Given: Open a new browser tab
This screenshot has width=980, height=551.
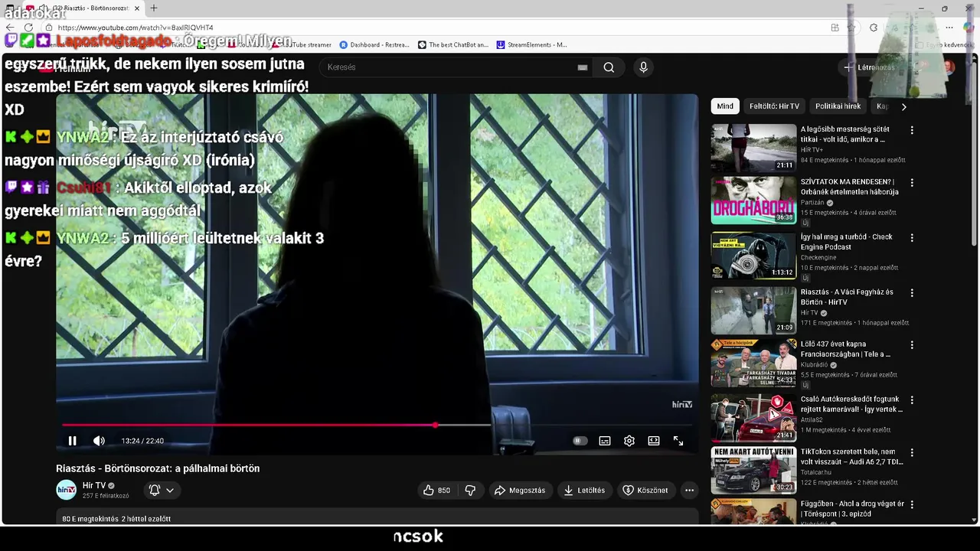Looking at the screenshot, I should point(154,8).
